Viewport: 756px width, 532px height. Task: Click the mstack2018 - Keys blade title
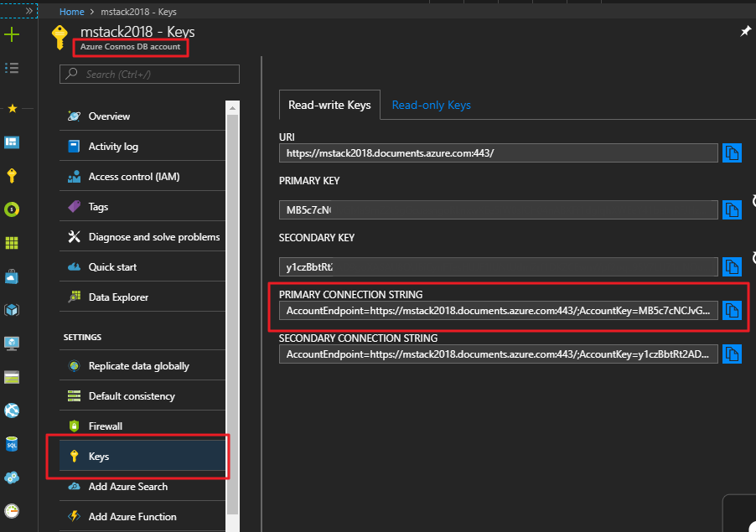pos(137,32)
